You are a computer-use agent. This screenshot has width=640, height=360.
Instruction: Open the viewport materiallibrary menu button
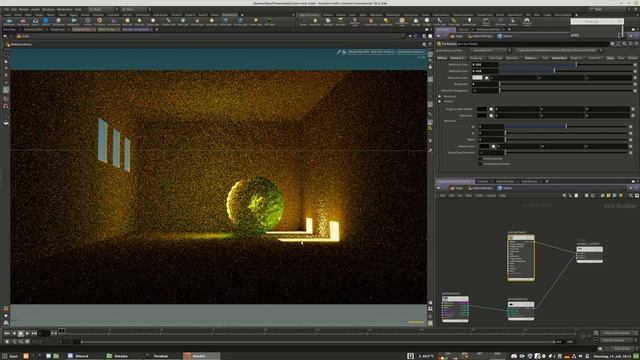click(411, 52)
